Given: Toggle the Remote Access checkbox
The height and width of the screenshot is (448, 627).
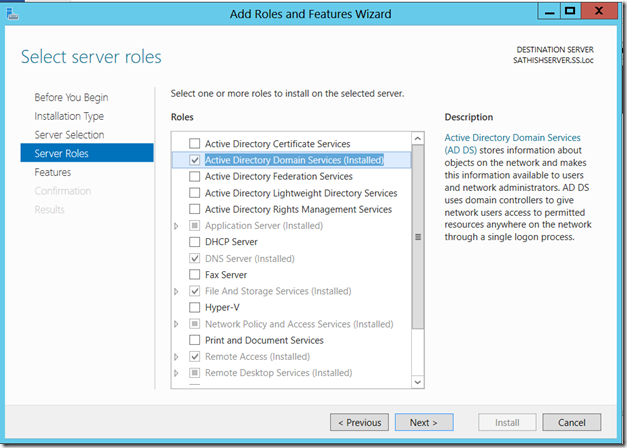Looking at the screenshot, I should point(195,356).
